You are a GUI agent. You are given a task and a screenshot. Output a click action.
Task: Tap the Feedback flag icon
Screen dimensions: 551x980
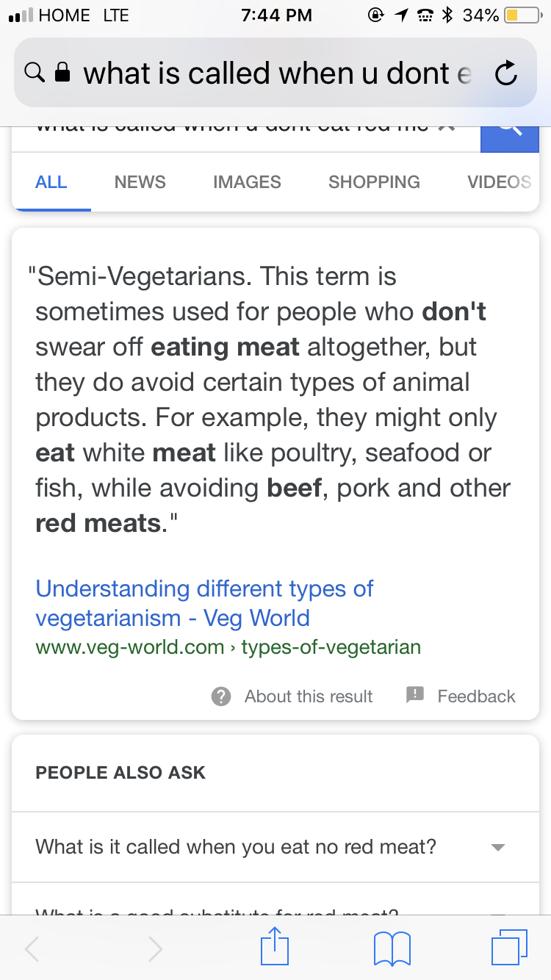coord(415,695)
